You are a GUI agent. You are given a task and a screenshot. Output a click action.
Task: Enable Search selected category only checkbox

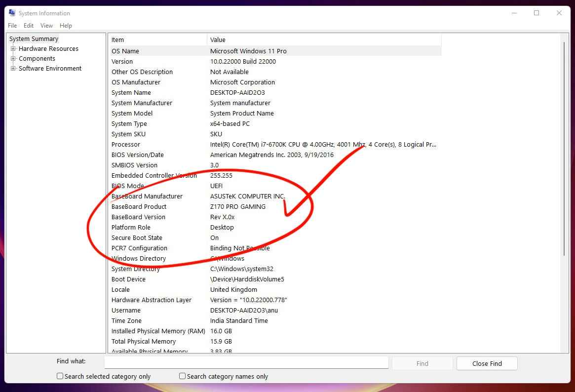pos(60,376)
